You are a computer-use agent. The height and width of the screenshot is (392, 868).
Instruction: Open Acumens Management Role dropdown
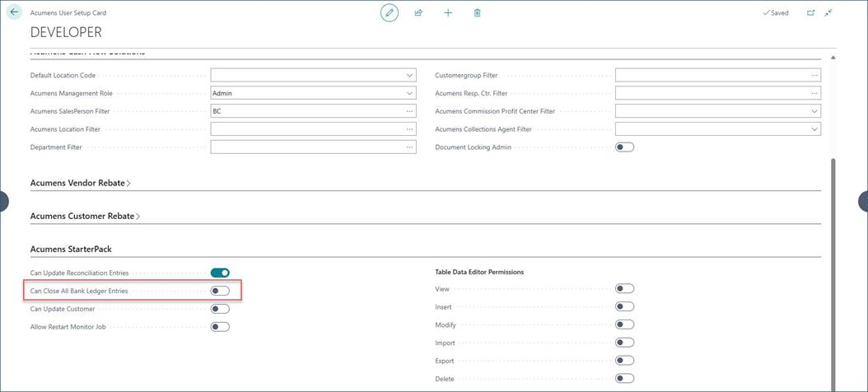click(409, 93)
